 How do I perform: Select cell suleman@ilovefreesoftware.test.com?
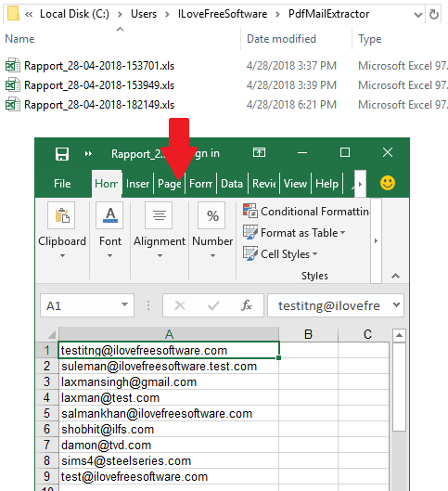[x=169, y=366]
